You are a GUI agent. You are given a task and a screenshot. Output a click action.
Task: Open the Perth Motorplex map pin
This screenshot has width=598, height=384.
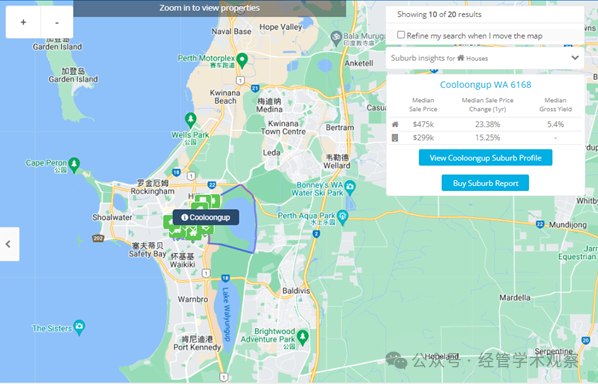(242, 60)
